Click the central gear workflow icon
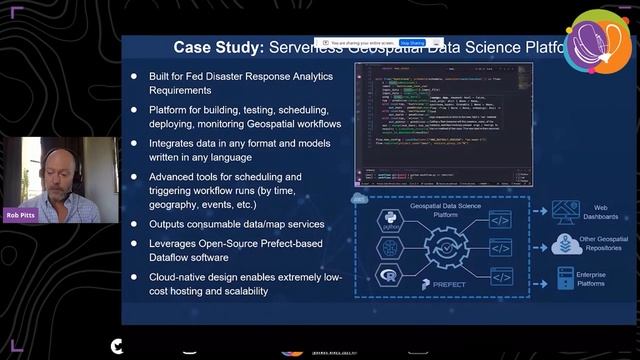 [x=446, y=248]
